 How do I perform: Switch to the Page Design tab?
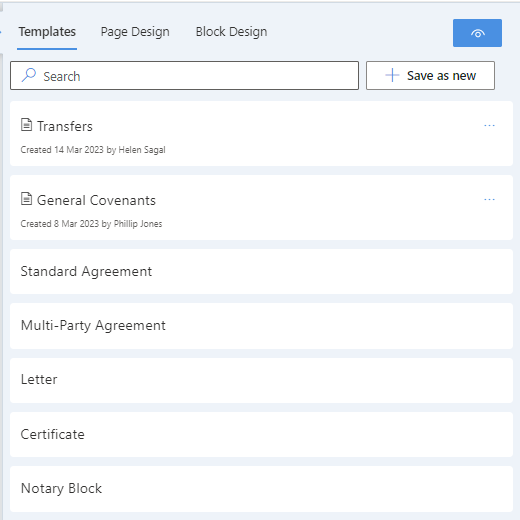point(135,32)
